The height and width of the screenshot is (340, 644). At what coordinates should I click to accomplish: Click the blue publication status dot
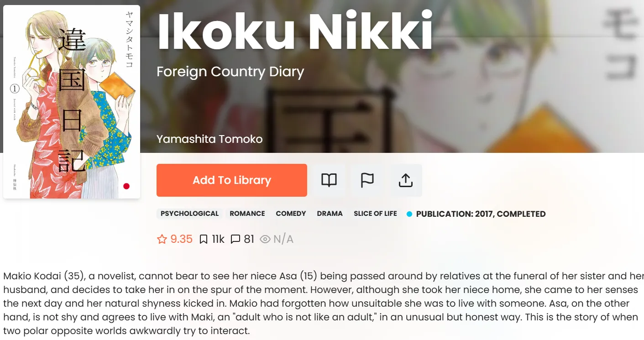[409, 214]
